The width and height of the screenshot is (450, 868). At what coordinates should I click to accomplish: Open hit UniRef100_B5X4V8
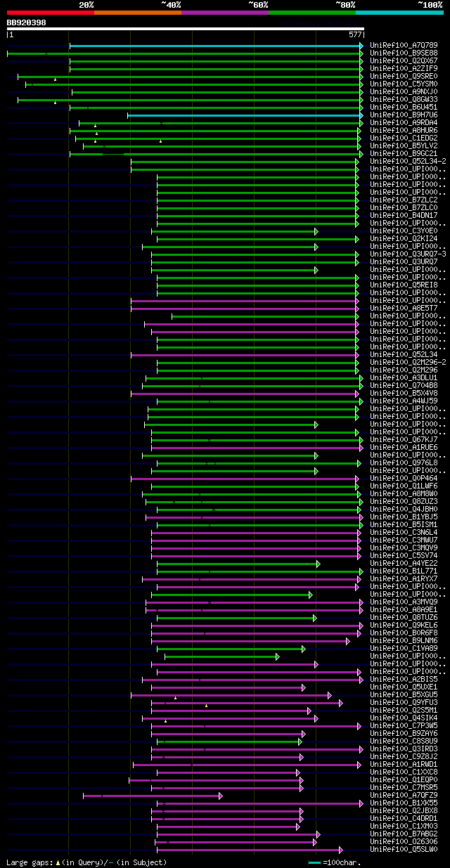[x=404, y=394]
